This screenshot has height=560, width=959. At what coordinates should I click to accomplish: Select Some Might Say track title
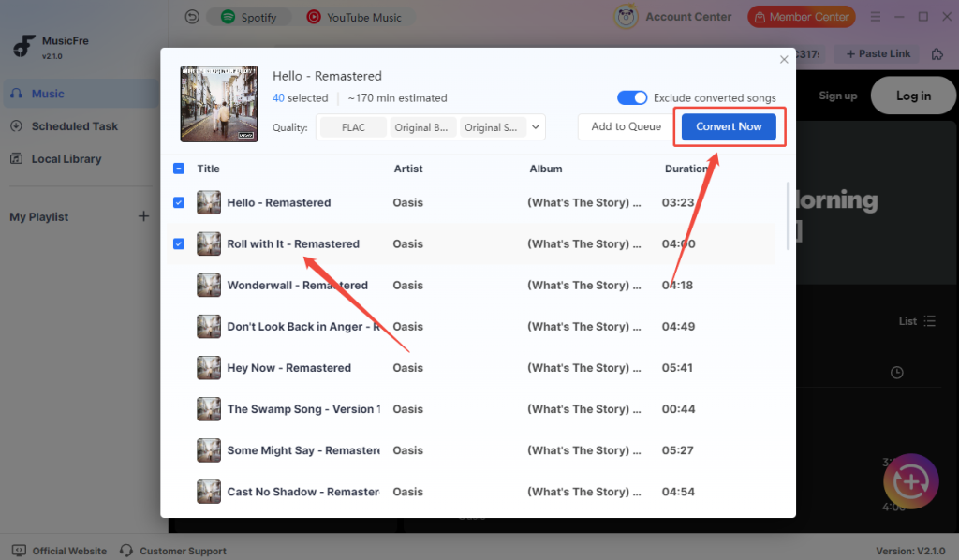(303, 450)
